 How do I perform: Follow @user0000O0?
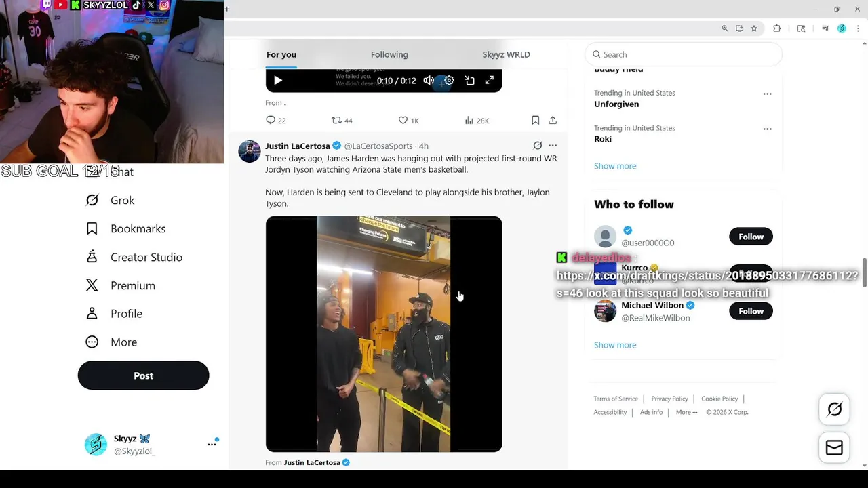tap(751, 237)
